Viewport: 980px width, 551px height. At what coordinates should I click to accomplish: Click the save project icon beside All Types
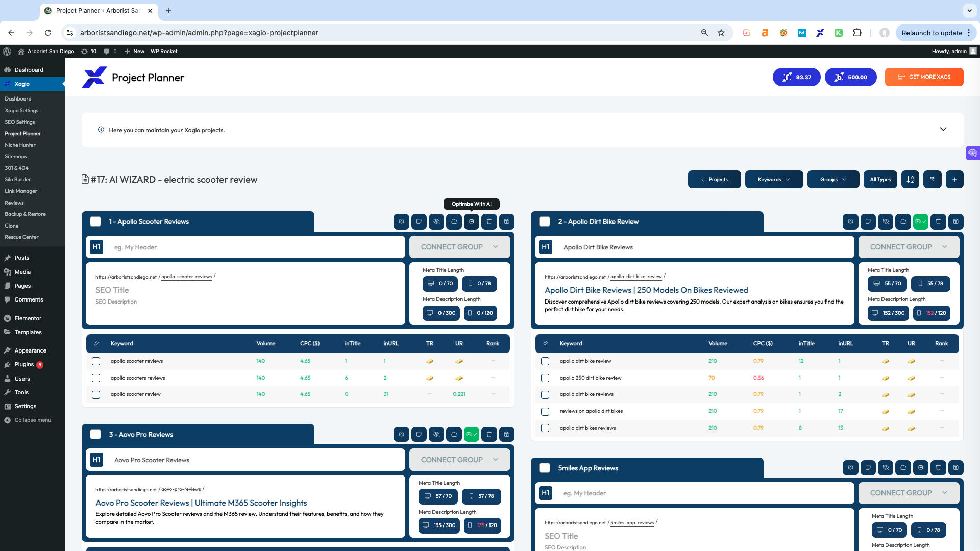click(932, 179)
